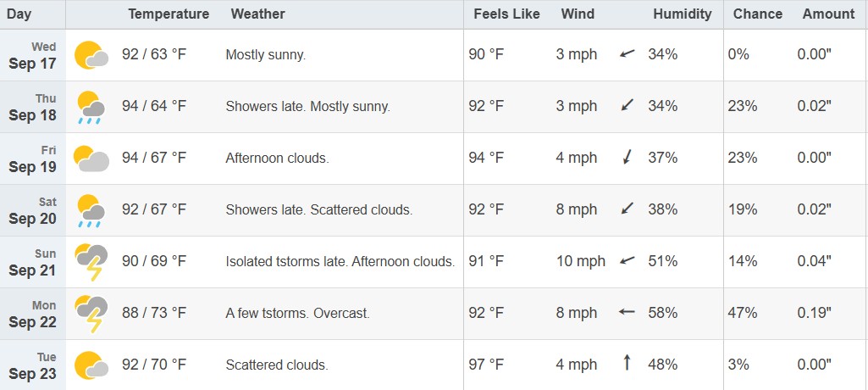Select the Temperature column header

(x=169, y=14)
